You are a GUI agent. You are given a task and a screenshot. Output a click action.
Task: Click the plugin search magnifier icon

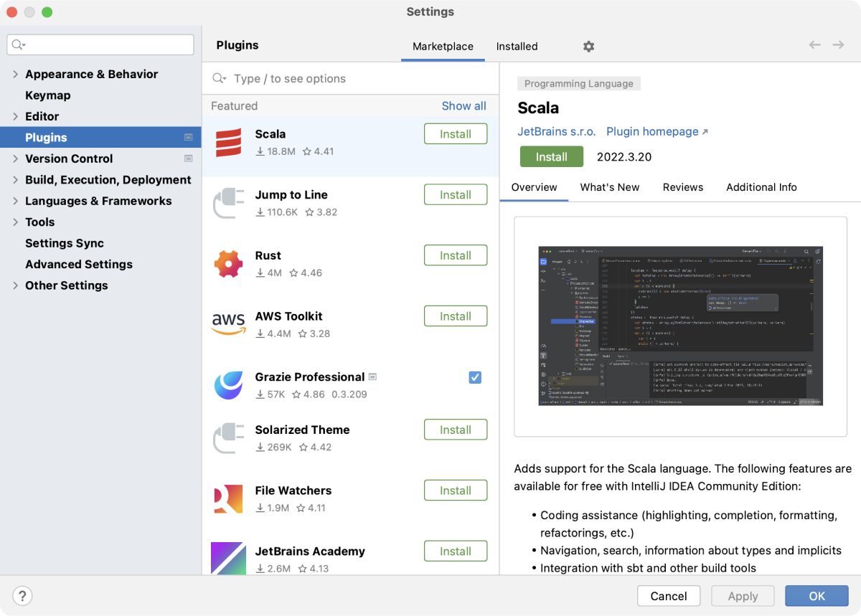point(217,78)
